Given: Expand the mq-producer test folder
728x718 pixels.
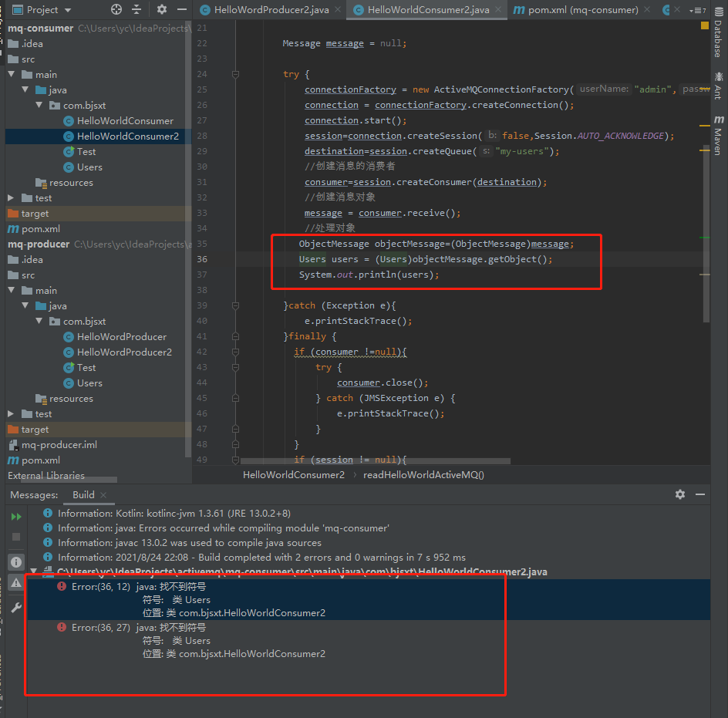Looking at the screenshot, I should [11, 414].
